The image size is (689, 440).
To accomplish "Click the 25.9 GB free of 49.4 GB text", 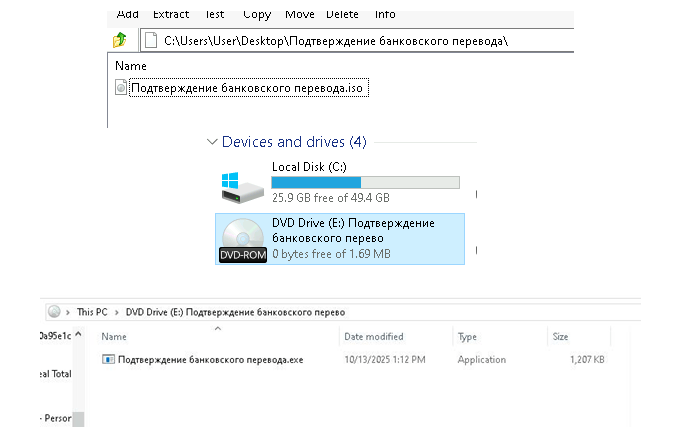I will click(x=330, y=198).
